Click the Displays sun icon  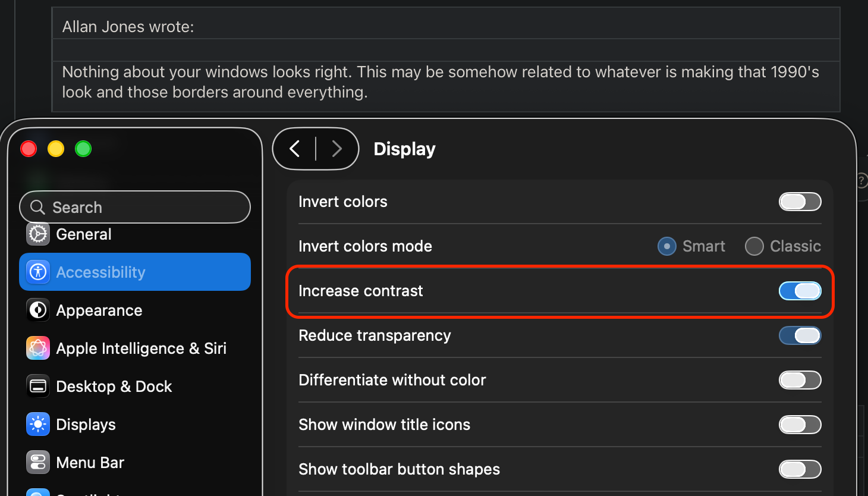click(x=38, y=425)
